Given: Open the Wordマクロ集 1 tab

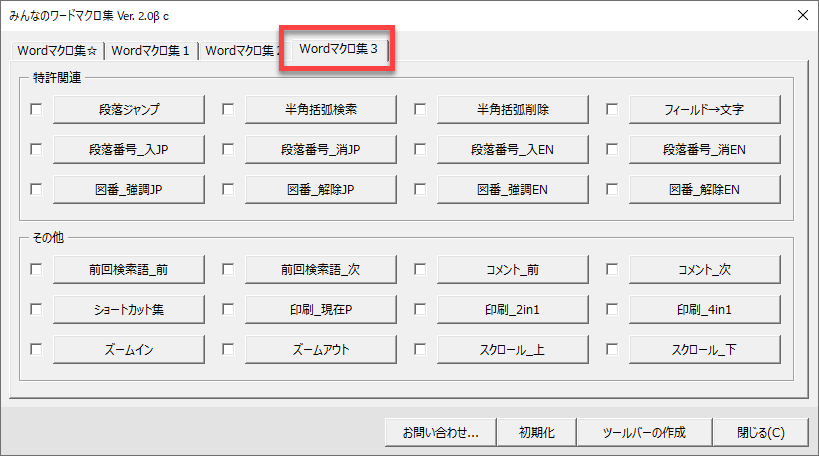Looking at the screenshot, I should [x=150, y=50].
